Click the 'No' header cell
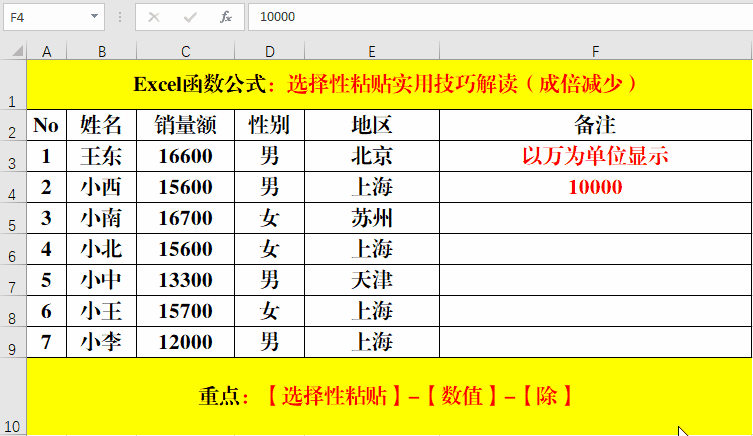Screen dimensions: 753x436 [47, 125]
